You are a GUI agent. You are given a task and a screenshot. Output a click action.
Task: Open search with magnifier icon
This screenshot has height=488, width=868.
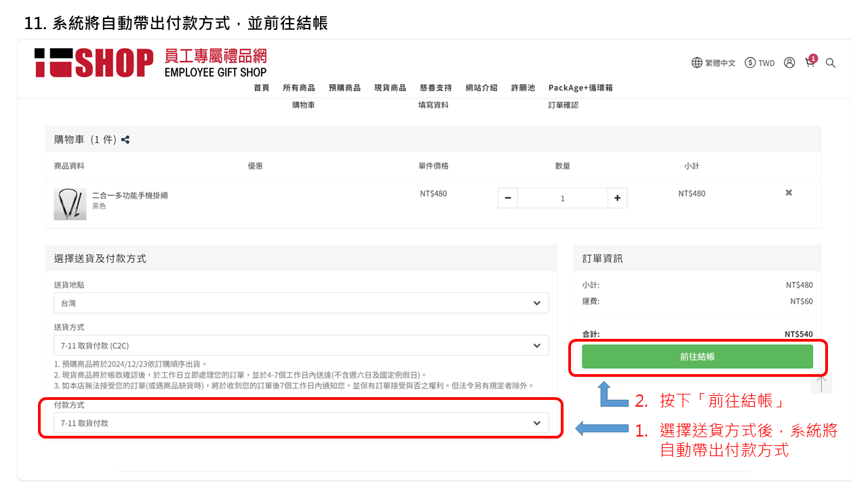pyautogui.click(x=831, y=63)
